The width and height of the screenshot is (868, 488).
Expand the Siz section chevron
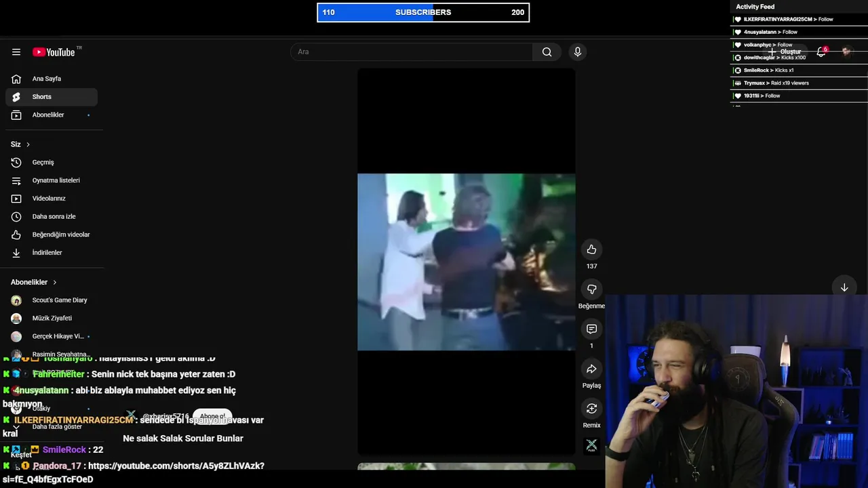point(28,144)
